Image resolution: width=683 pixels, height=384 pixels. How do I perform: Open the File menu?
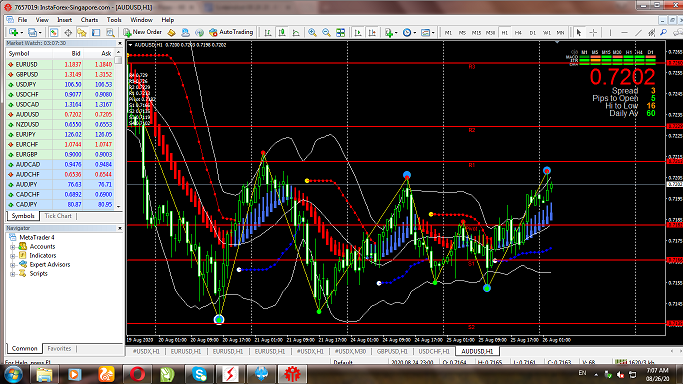pyautogui.click(x=22, y=20)
